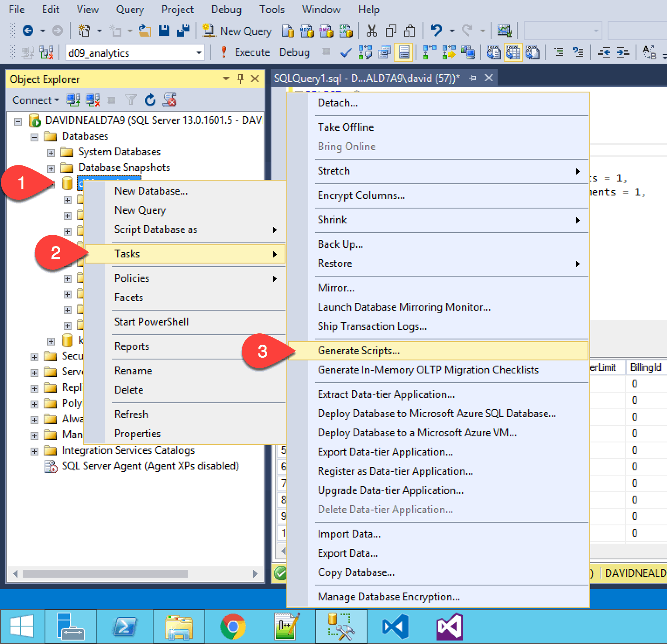Collapse the DAVIDNEALD7A9 server node

(x=18, y=121)
